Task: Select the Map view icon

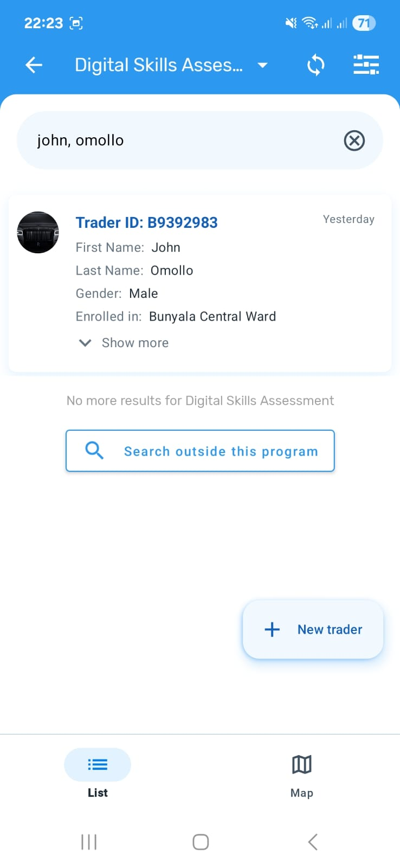Action: 301,764
